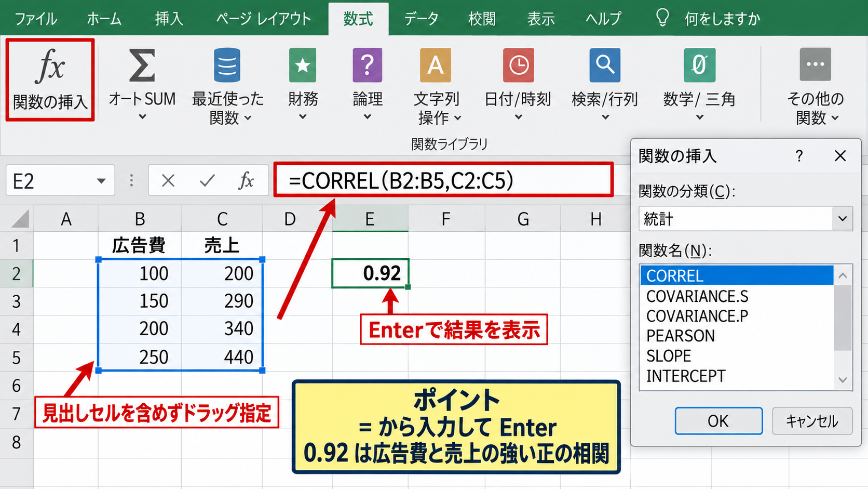This screenshot has height=489, width=868.
Task: Click the その他の関数 ellipsis icon
Action: pos(816,64)
